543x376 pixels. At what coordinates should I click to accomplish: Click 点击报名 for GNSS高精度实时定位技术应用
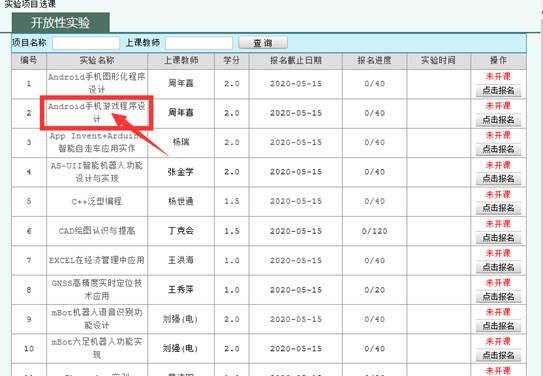click(498, 297)
